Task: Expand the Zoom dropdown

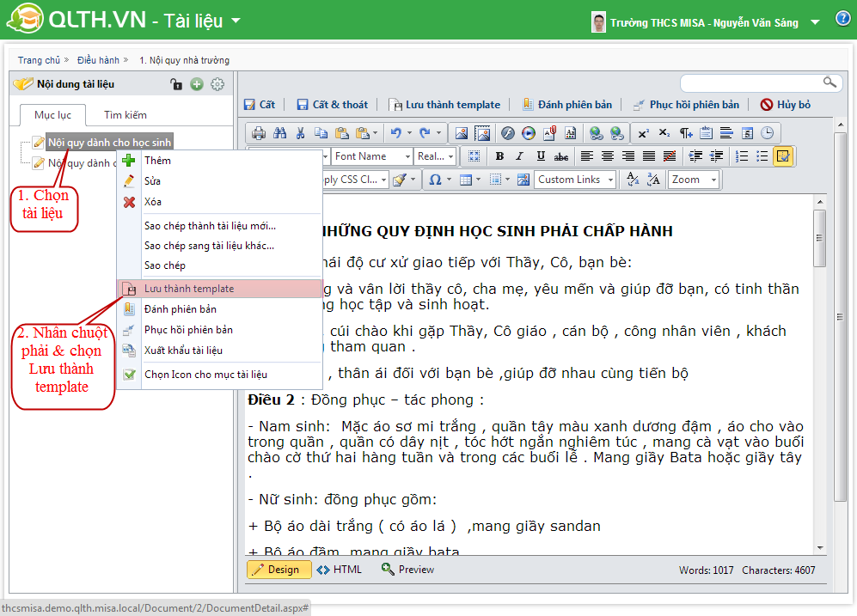Action: [x=695, y=180]
